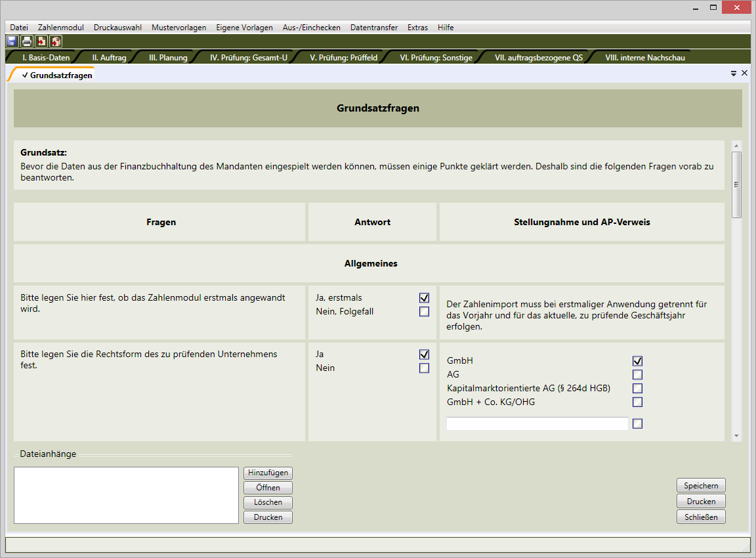Click the custom legal form text field
This screenshot has height=558, width=756.
(537, 424)
